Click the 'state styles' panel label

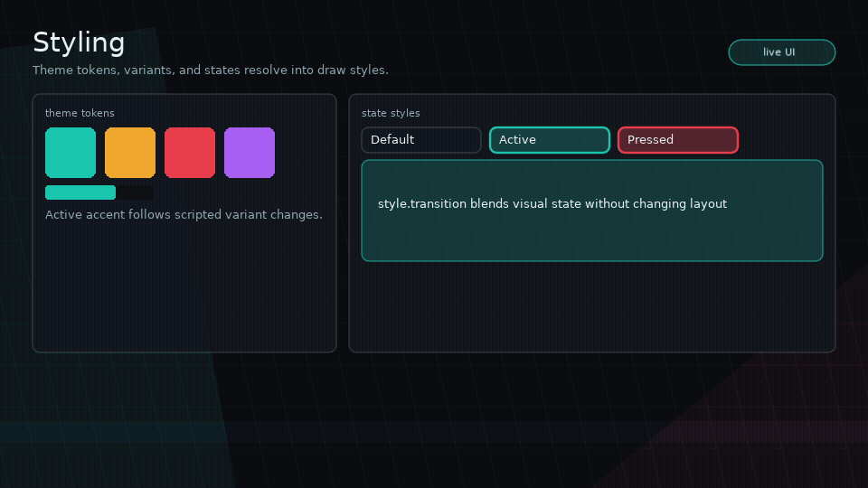391,113
